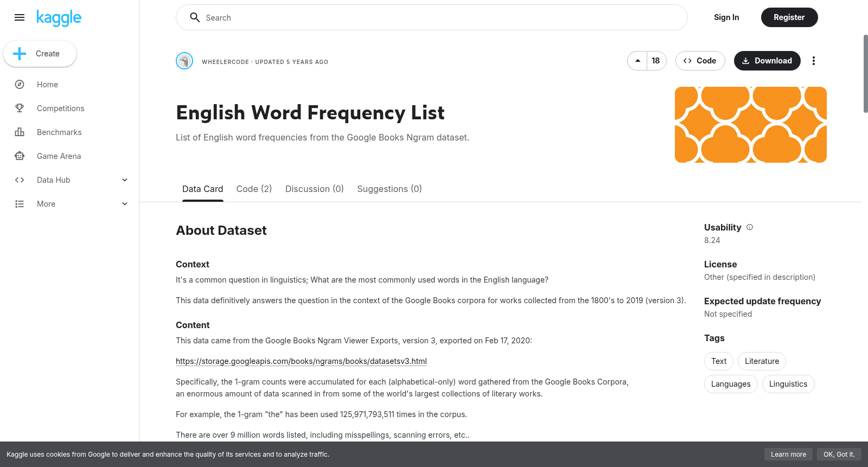This screenshot has height=467, width=868.
Task: Click the Data Hub code brackets icon
Action: 20,180
